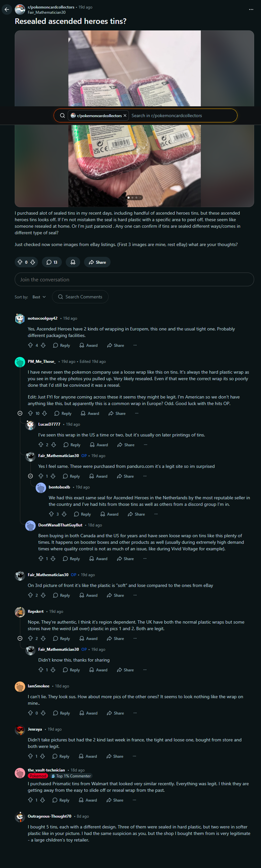Upvote notsocoolguy42's comment
261x868 pixels.
pos(30,345)
